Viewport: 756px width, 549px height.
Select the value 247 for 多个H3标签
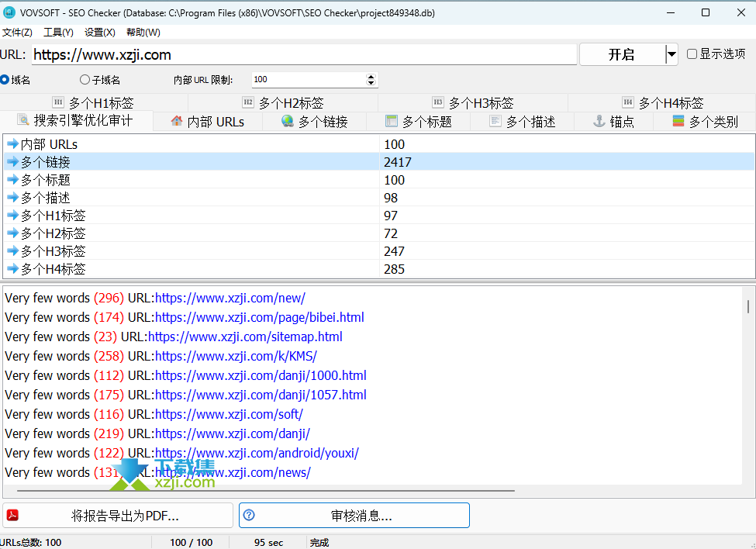tap(394, 251)
